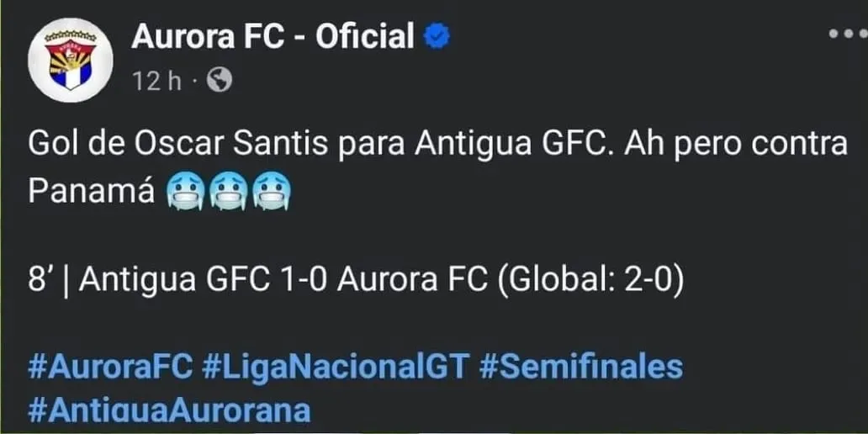Open the Aurora FC profile picture
This screenshot has height=434, width=868.
70,60
